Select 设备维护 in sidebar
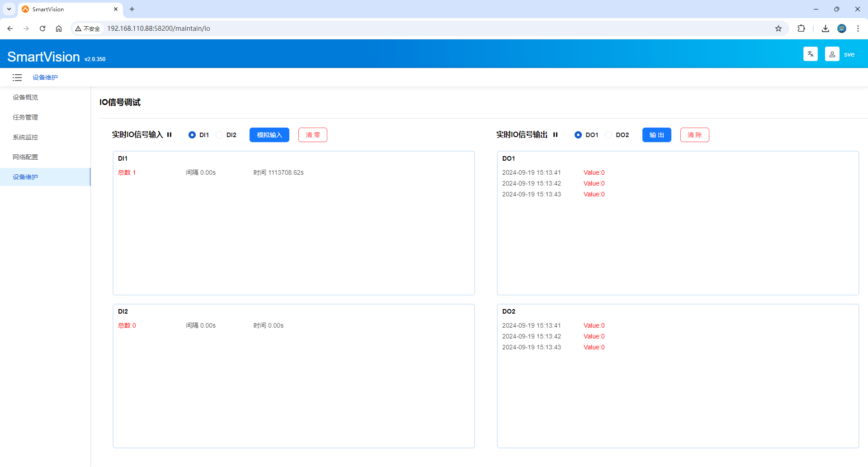Screen dimensions: 868x467 coord(45,177)
